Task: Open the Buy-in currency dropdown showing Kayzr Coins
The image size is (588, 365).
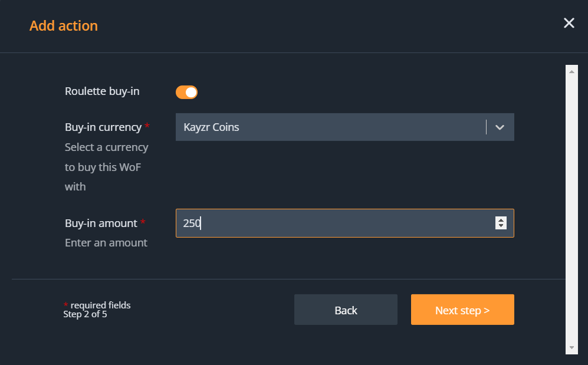Action: click(330, 127)
